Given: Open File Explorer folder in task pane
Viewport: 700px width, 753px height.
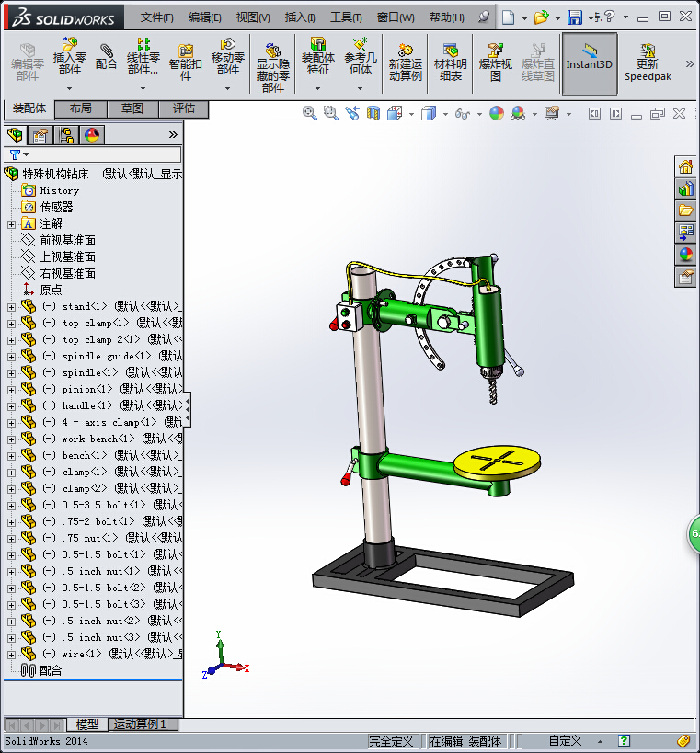Looking at the screenshot, I should point(685,211).
